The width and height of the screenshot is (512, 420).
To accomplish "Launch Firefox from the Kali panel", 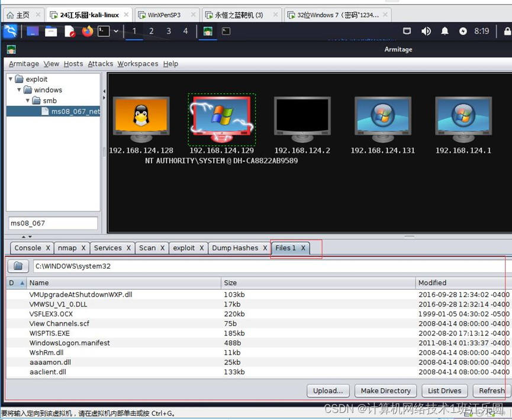I will pyautogui.click(x=88, y=31).
